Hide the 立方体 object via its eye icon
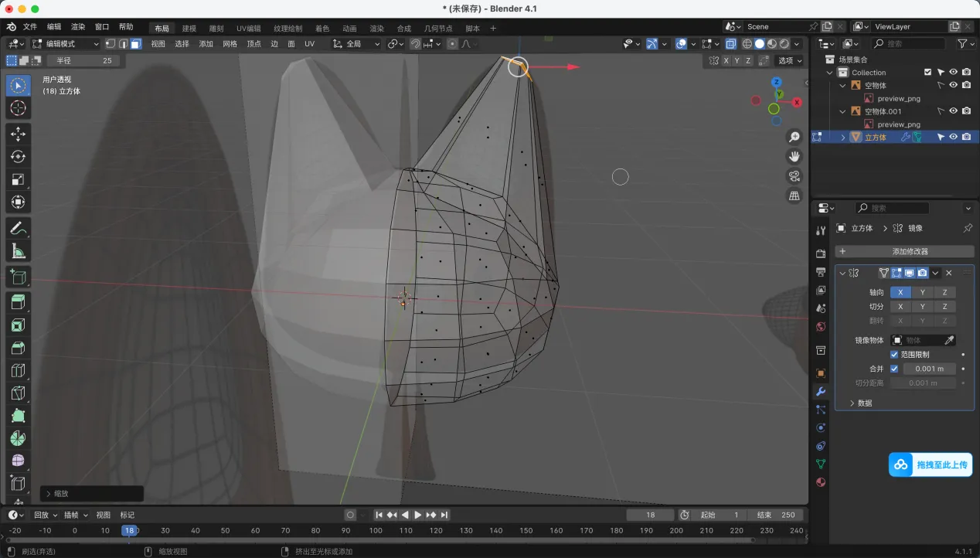Screen dimensions: 980x558 pyautogui.click(x=953, y=137)
